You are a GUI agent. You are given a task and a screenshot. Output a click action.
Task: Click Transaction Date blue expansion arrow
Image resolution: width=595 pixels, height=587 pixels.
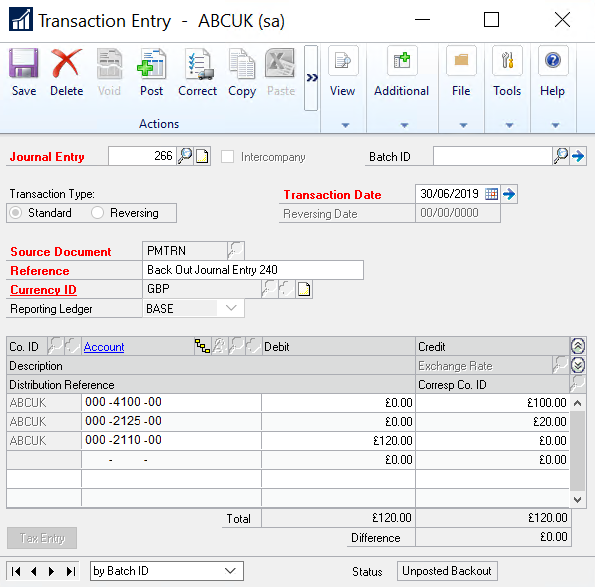tap(509, 194)
